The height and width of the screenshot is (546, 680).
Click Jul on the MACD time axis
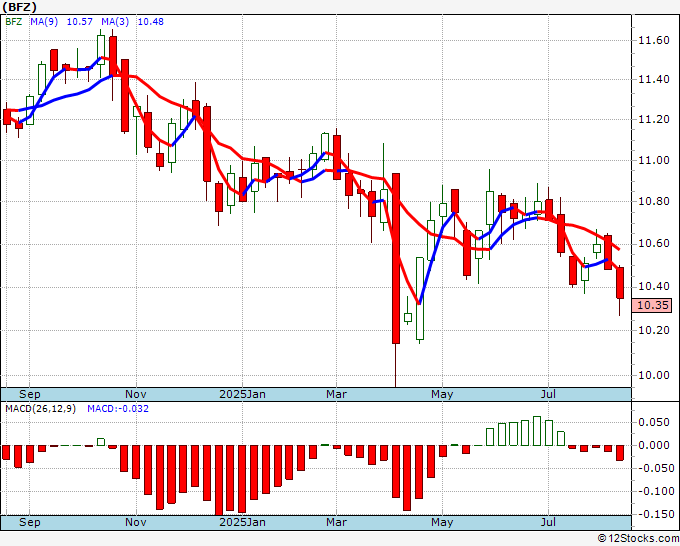[548, 522]
